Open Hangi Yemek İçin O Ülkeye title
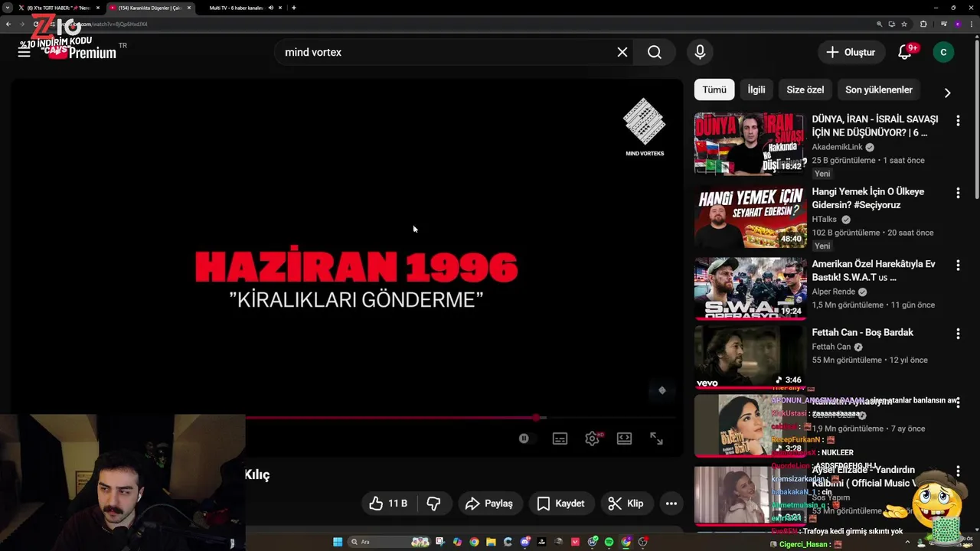 click(868, 198)
